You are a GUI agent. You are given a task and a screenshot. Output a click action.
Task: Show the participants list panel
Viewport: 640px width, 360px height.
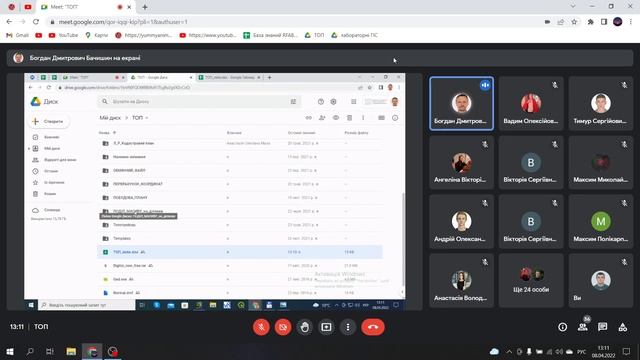pos(583,327)
